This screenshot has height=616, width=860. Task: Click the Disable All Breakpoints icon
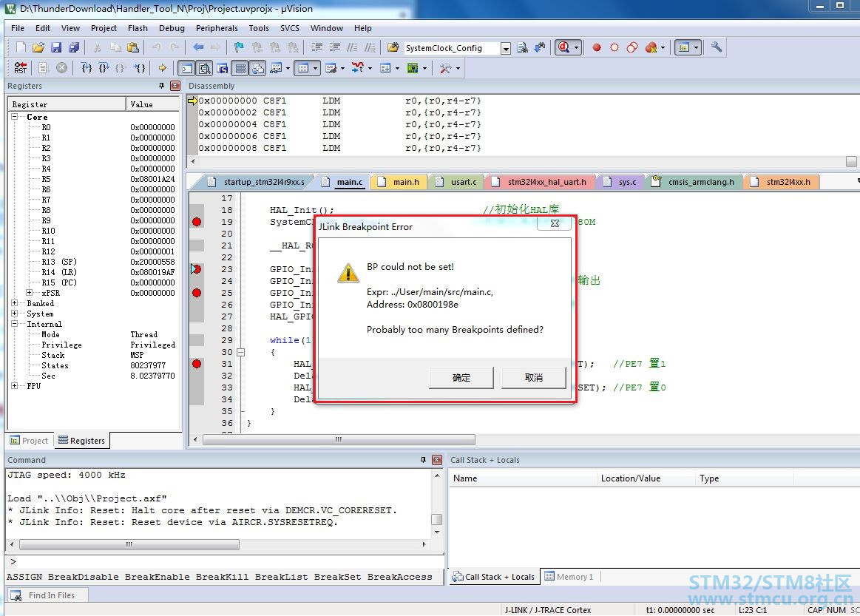pyautogui.click(x=632, y=48)
